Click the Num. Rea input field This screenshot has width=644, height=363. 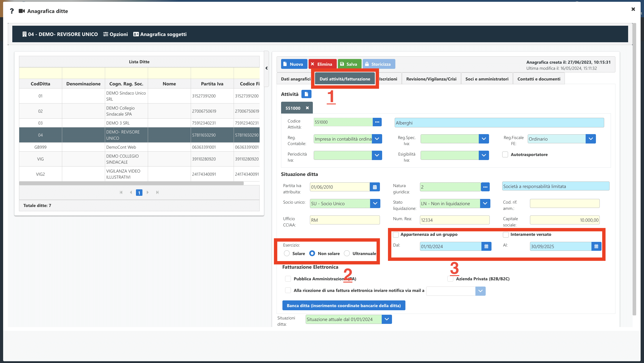click(455, 220)
